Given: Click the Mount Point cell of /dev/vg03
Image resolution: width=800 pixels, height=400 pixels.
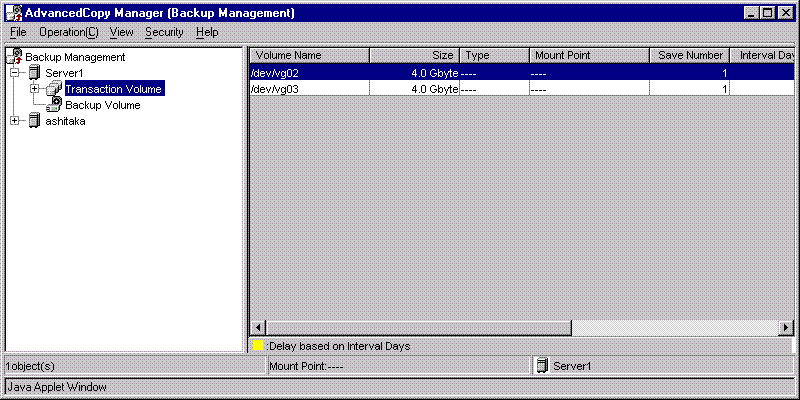Looking at the screenshot, I should pos(589,89).
